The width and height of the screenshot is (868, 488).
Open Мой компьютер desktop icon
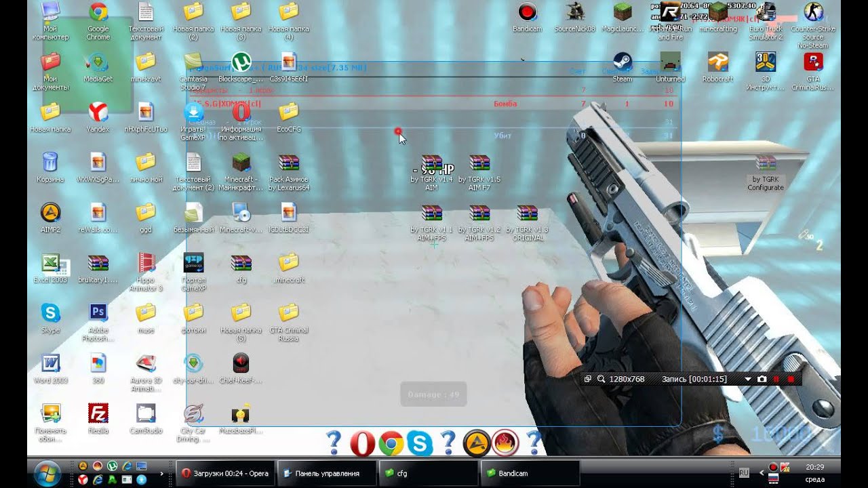click(x=50, y=12)
